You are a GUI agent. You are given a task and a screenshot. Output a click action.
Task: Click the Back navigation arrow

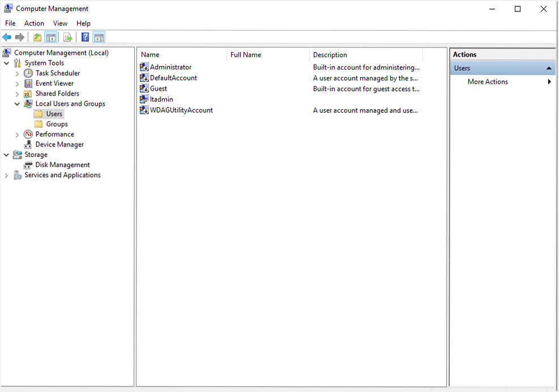pos(6,37)
